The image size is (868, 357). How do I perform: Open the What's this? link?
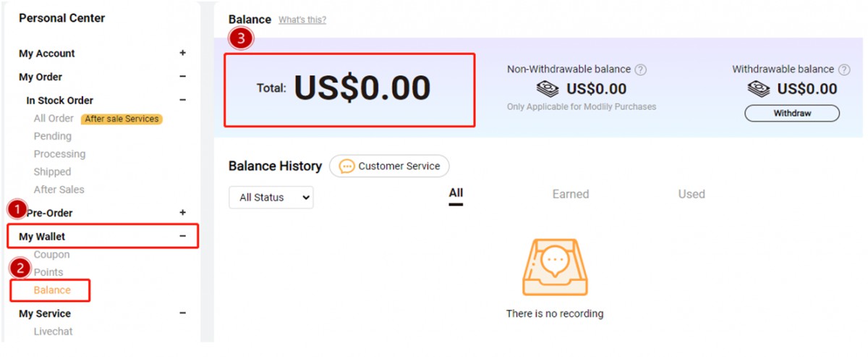point(302,20)
